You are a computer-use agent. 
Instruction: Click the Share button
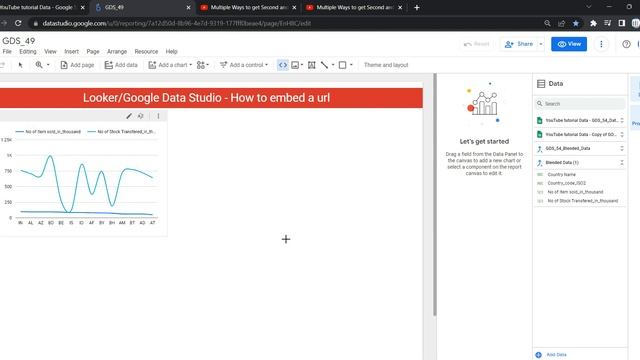519,44
